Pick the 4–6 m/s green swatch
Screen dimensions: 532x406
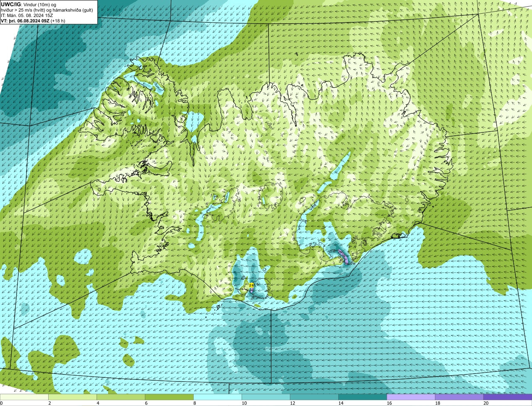coord(121,397)
